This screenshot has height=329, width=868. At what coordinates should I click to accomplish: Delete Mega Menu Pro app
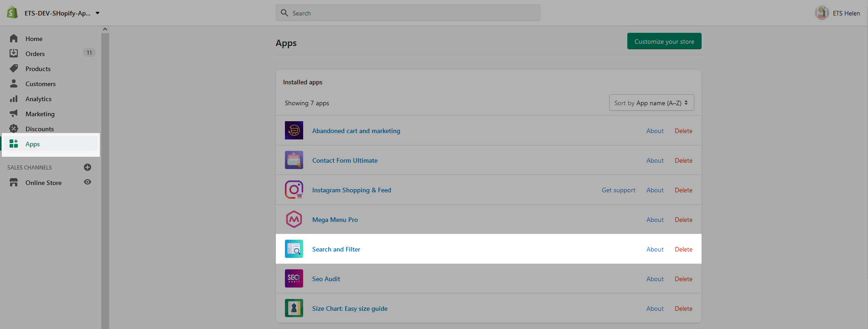click(683, 220)
